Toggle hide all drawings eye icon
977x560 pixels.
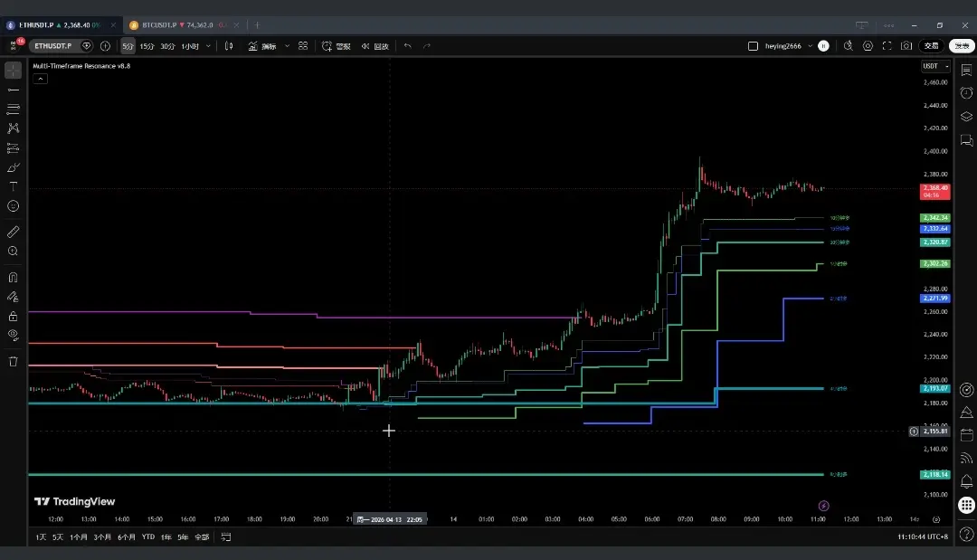(13, 335)
